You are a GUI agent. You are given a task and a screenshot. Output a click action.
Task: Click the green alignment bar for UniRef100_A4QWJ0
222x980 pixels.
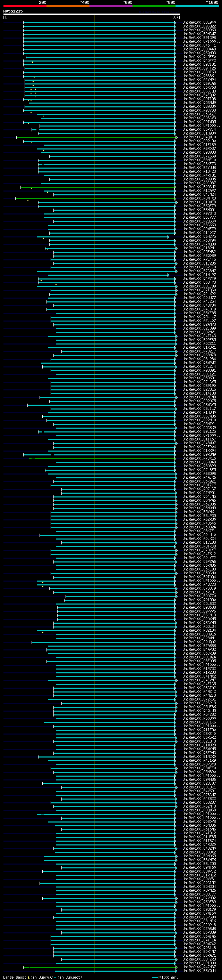(97, 137)
